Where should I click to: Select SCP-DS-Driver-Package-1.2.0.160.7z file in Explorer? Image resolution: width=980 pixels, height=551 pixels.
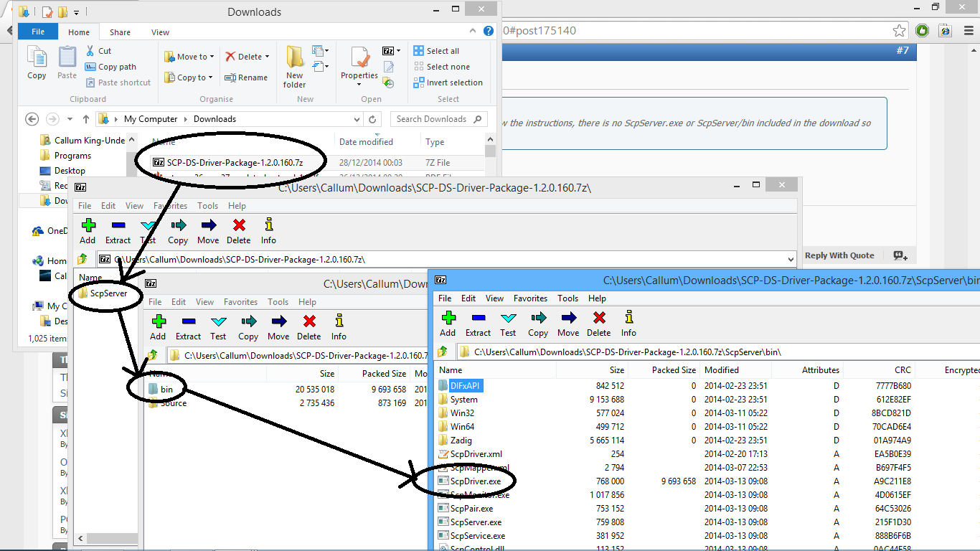click(227, 163)
